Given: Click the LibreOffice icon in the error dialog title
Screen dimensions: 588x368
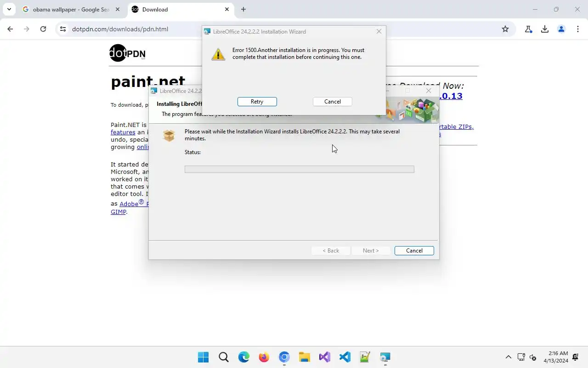Looking at the screenshot, I should (208, 32).
